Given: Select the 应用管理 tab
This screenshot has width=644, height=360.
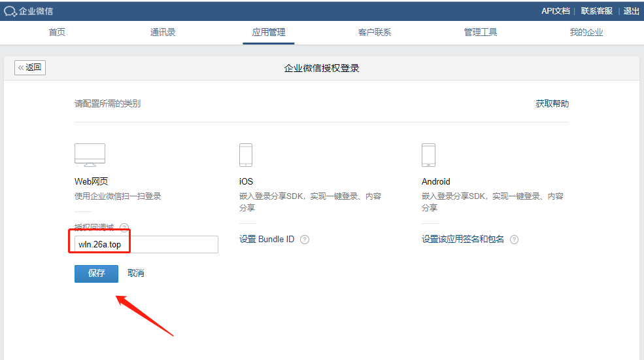Looking at the screenshot, I should click(x=269, y=33).
